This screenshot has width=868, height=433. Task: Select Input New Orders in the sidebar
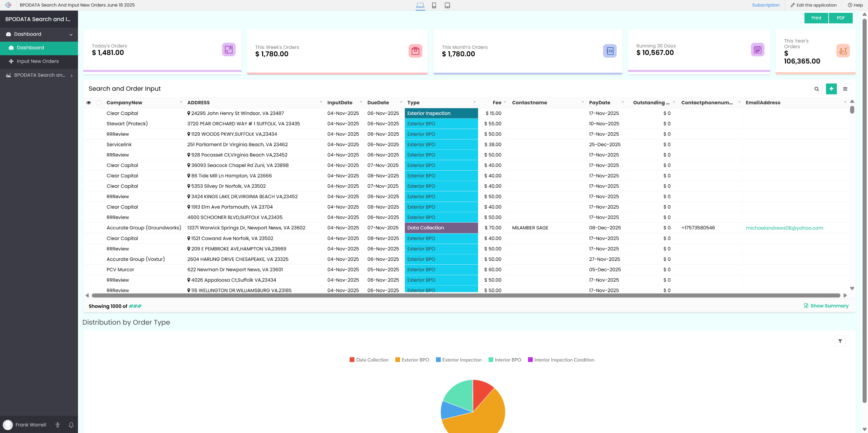38,61
